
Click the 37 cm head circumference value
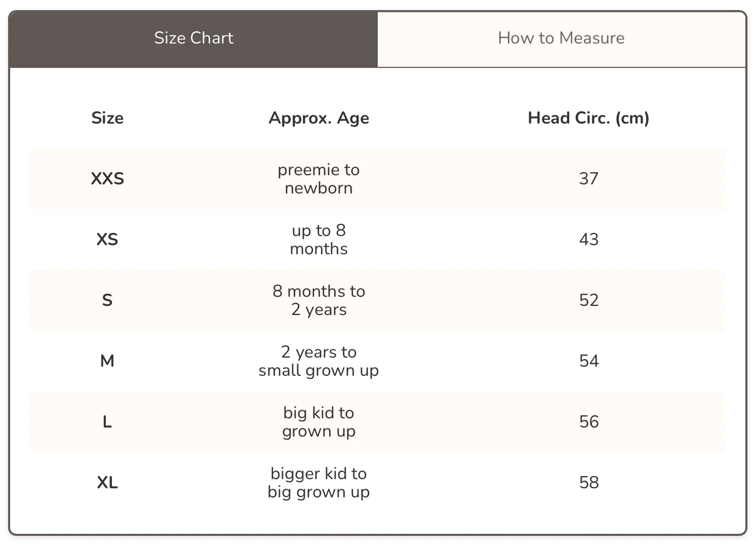point(589,178)
